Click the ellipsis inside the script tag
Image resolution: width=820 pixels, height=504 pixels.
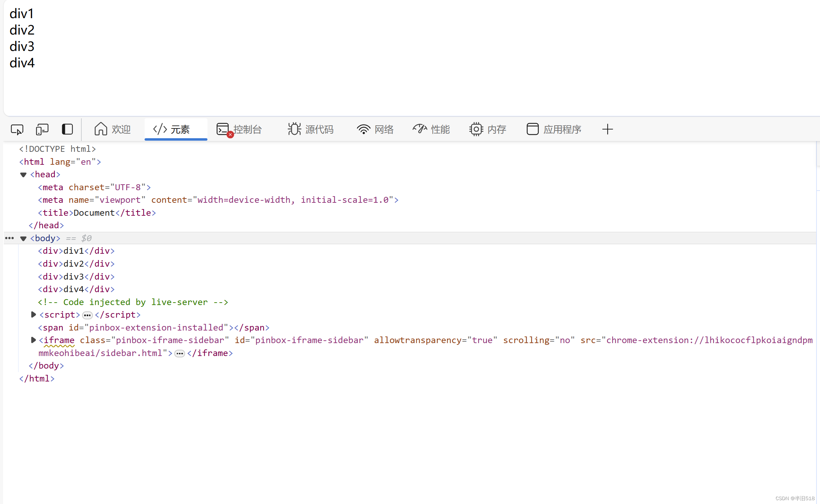click(x=87, y=316)
